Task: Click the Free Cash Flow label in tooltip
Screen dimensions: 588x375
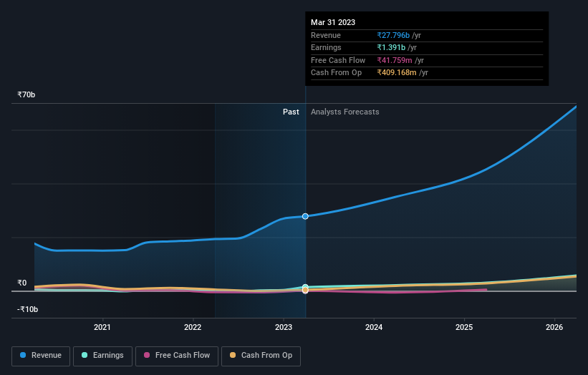Action: coord(338,60)
